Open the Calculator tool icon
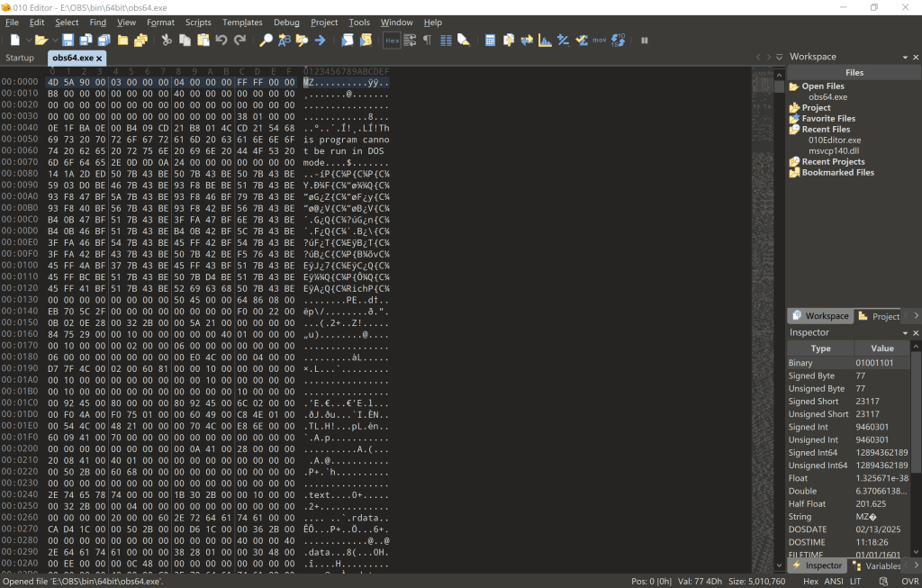 (x=490, y=40)
